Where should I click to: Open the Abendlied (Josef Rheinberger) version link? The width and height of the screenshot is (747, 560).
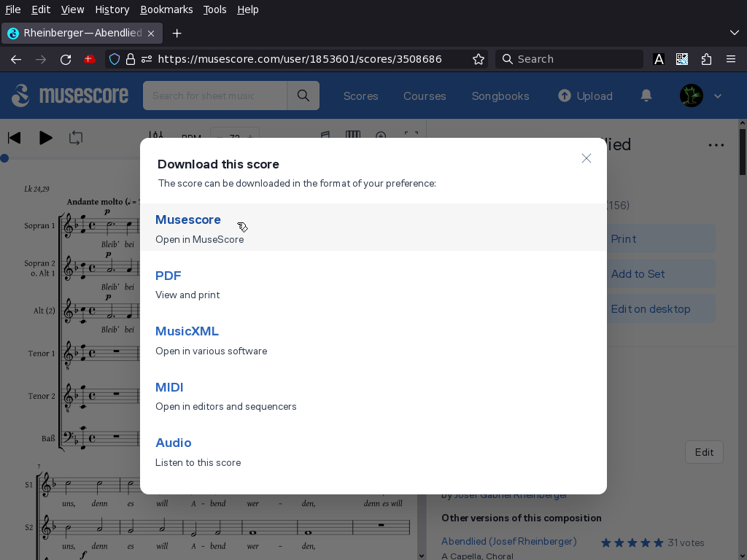click(508, 542)
